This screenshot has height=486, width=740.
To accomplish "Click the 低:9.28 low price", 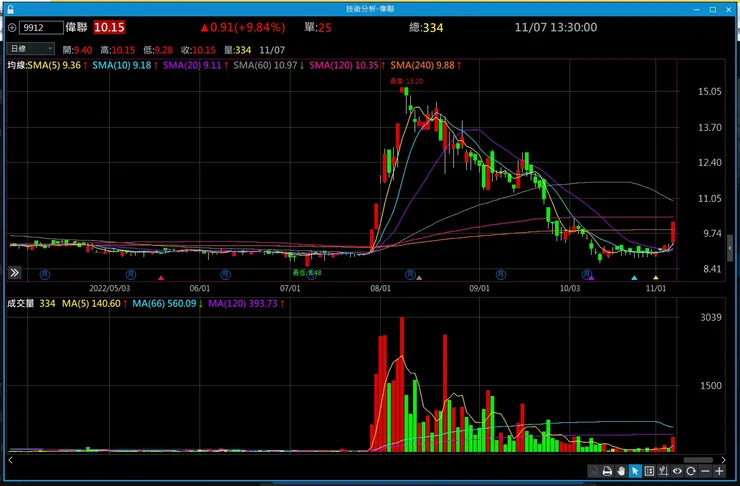I will [158, 50].
